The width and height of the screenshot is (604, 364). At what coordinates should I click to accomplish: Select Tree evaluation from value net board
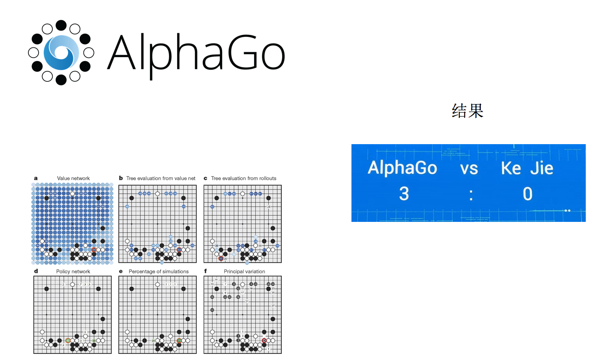pos(158,224)
